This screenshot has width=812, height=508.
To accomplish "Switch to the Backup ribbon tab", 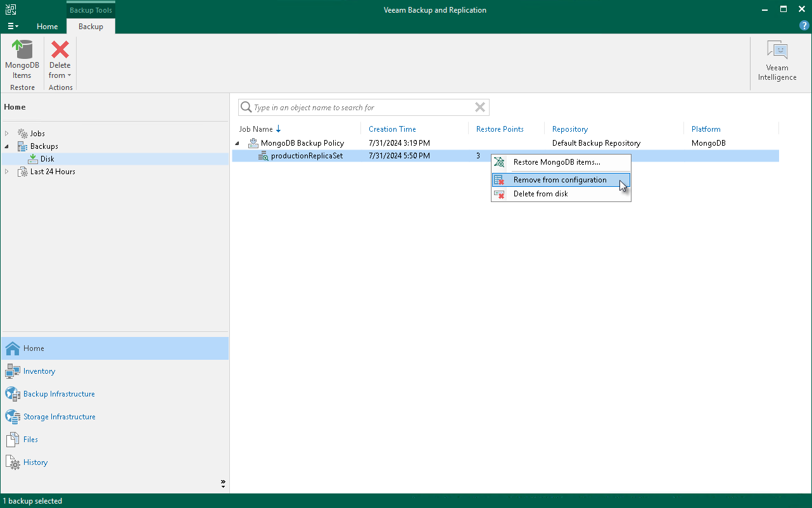I will click(x=91, y=27).
